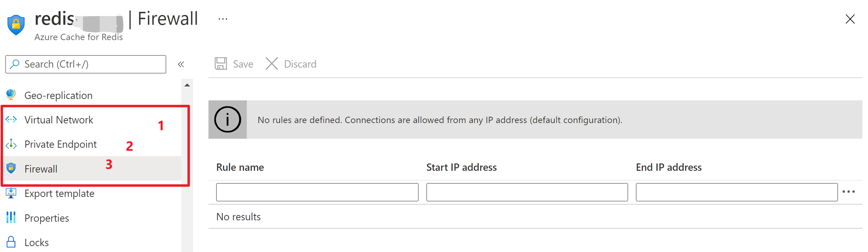Click the Geo-replication globe icon

click(11, 95)
